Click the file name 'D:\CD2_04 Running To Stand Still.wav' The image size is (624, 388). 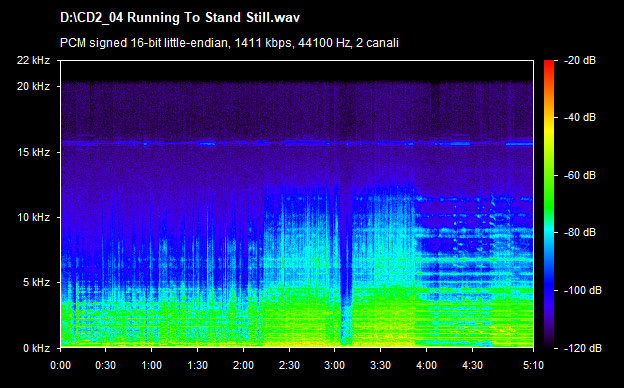180,18
